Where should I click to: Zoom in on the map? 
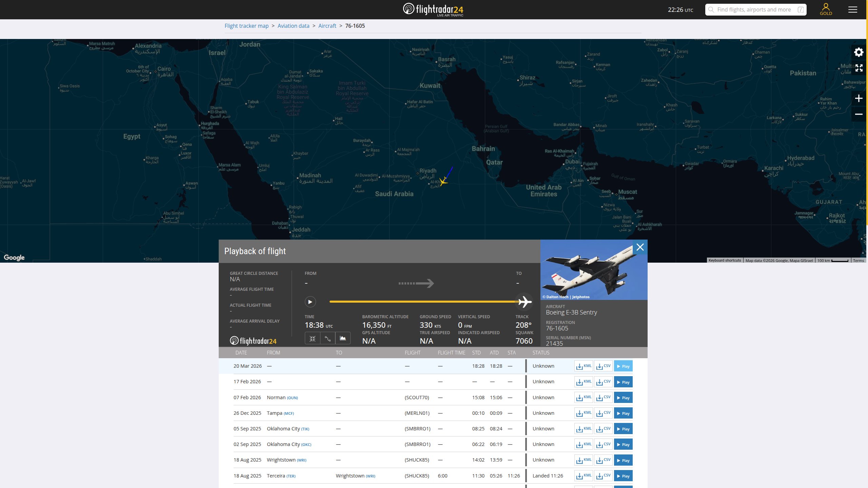[x=859, y=99]
